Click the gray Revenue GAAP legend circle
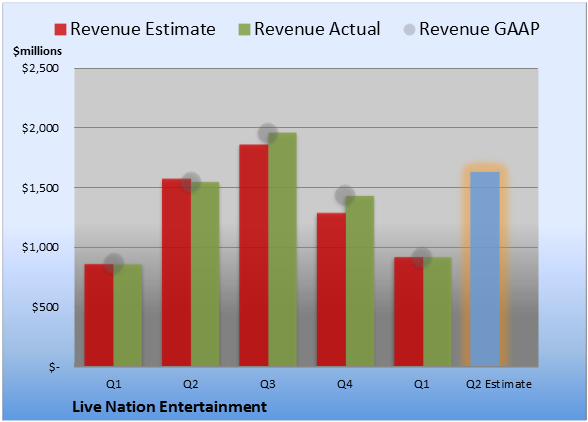588x422 pixels. 409,29
